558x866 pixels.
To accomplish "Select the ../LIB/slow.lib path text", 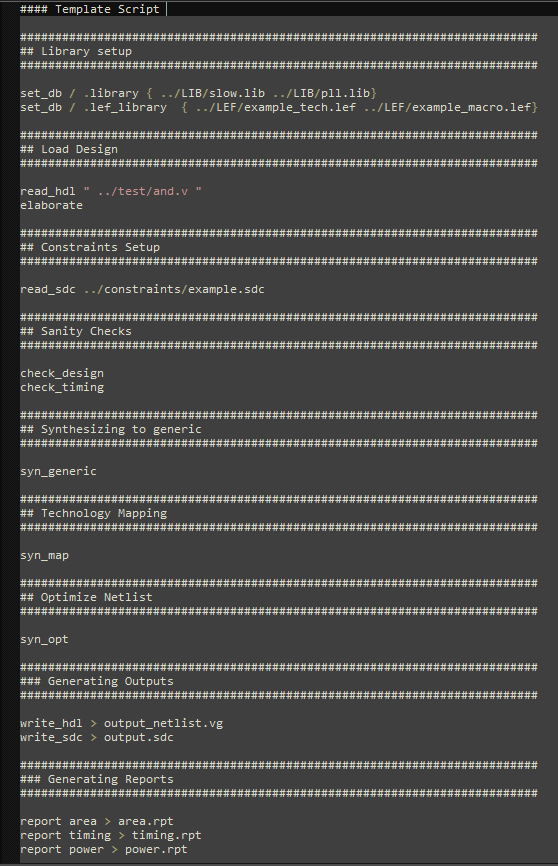I will click(x=213, y=93).
